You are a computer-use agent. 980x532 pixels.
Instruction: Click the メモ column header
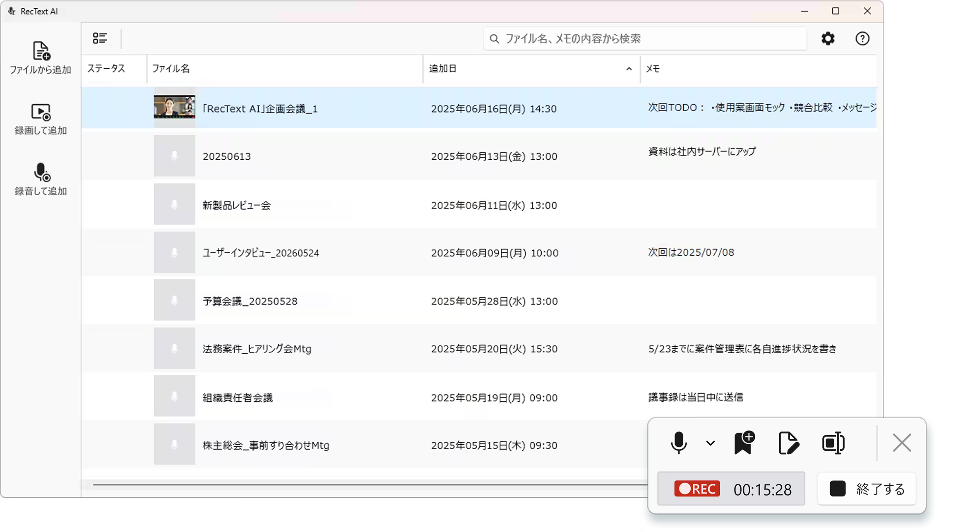tap(653, 69)
